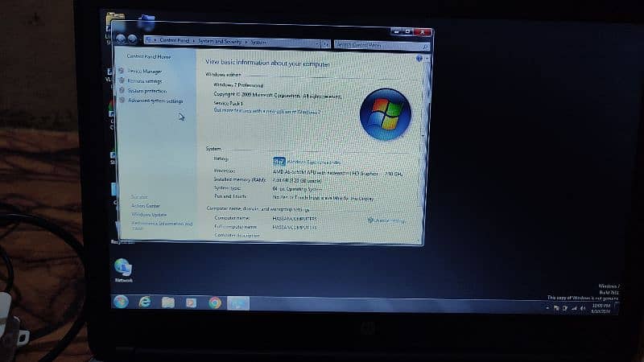Open the Help question mark icon
Image resolution: width=644 pixels, height=362 pixels.
coord(419,59)
